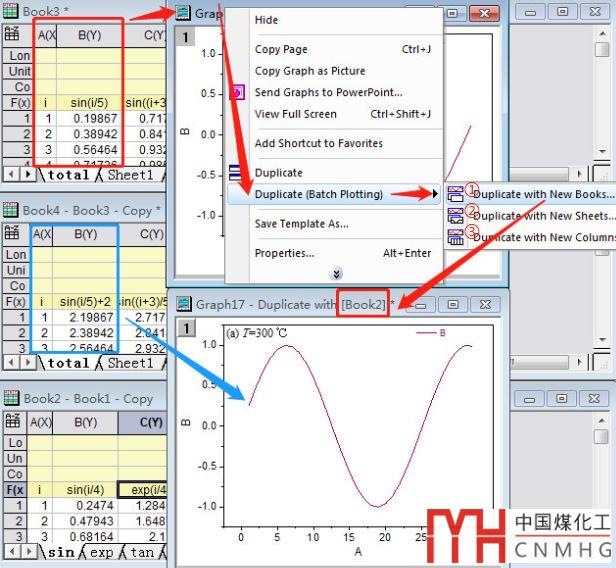Open the tan sheet tab in Book2
Screen dimensions: 616x568
coord(142,552)
